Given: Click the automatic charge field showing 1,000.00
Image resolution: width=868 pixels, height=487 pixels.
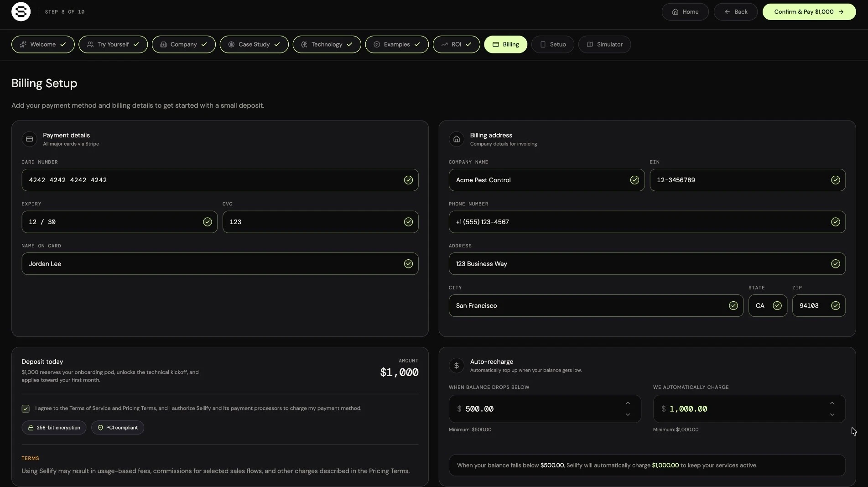Looking at the screenshot, I should (x=749, y=409).
